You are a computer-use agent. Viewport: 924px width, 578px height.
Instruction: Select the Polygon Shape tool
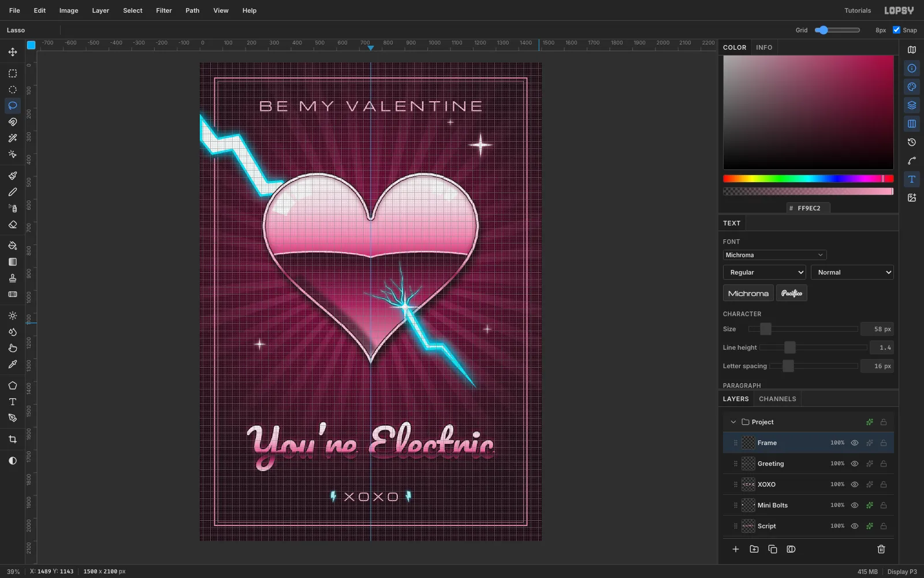[13, 386]
